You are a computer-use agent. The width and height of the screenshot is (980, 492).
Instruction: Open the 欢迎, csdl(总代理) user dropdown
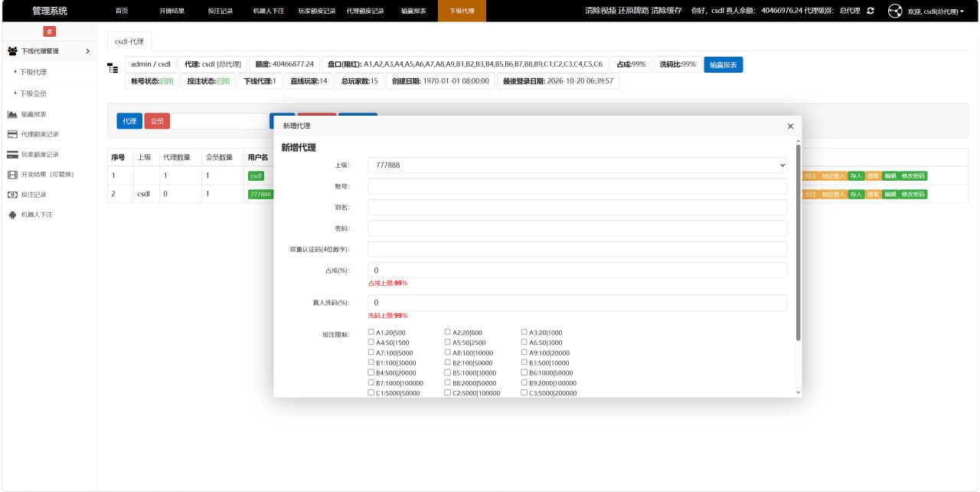point(936,11)
